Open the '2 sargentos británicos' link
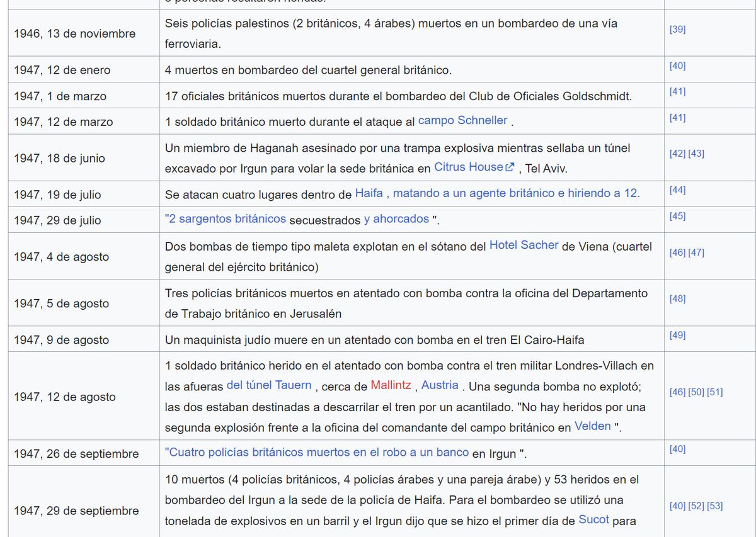The height and width of the screenshot is (537, 756). [226, 219]
